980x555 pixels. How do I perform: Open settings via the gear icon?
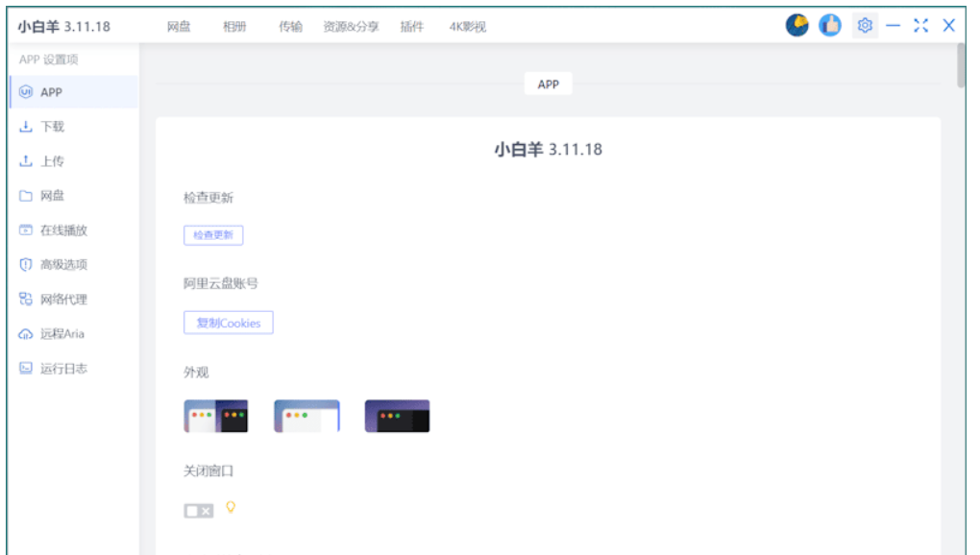(x=865, y=26)
